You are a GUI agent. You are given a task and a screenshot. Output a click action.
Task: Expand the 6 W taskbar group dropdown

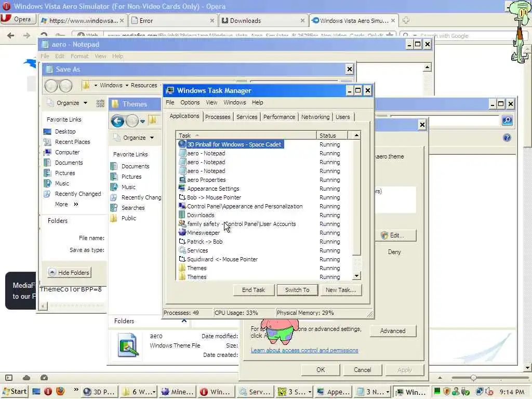154,392
